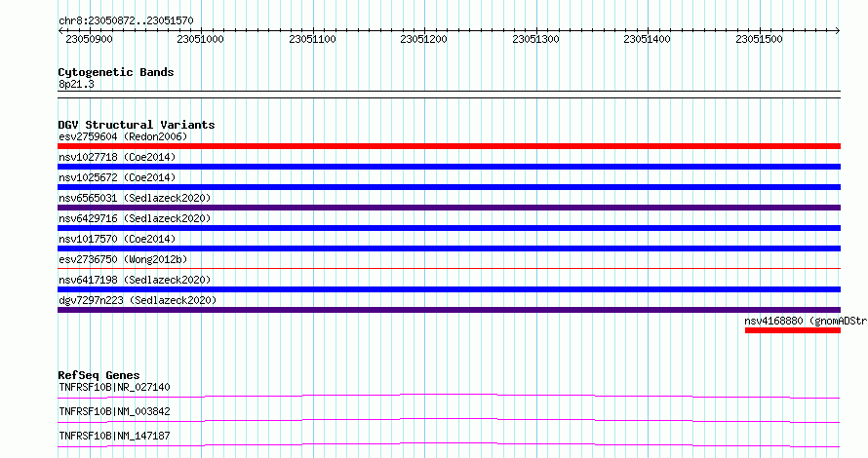Click the blue bar of nsv6429716
The height and width of the screenshot is (458, 868).
[449, 228]
